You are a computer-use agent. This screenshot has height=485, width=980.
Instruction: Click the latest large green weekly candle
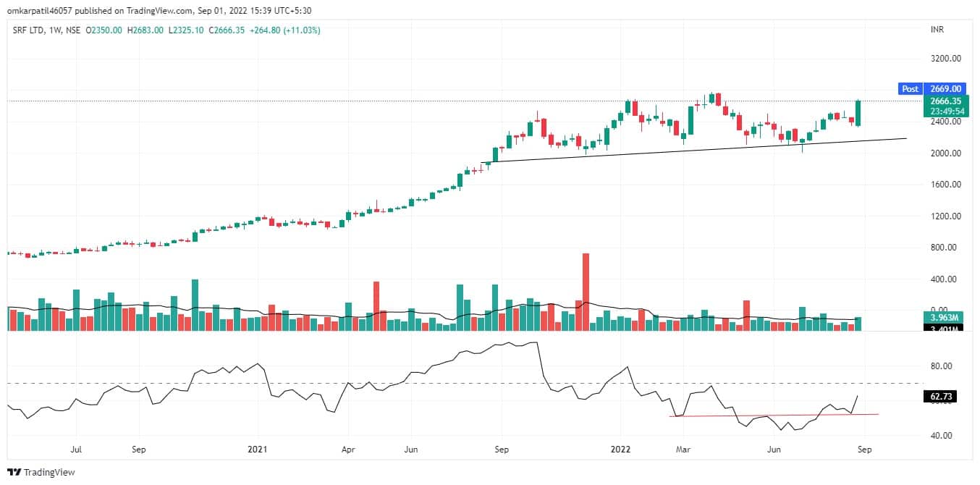pyautogui.click(x=858, y=113)
